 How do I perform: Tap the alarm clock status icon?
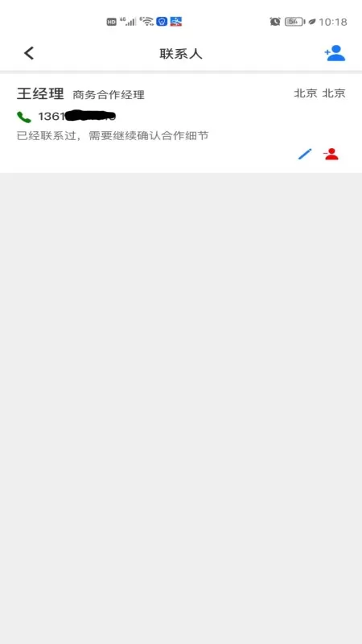point(275,22)
